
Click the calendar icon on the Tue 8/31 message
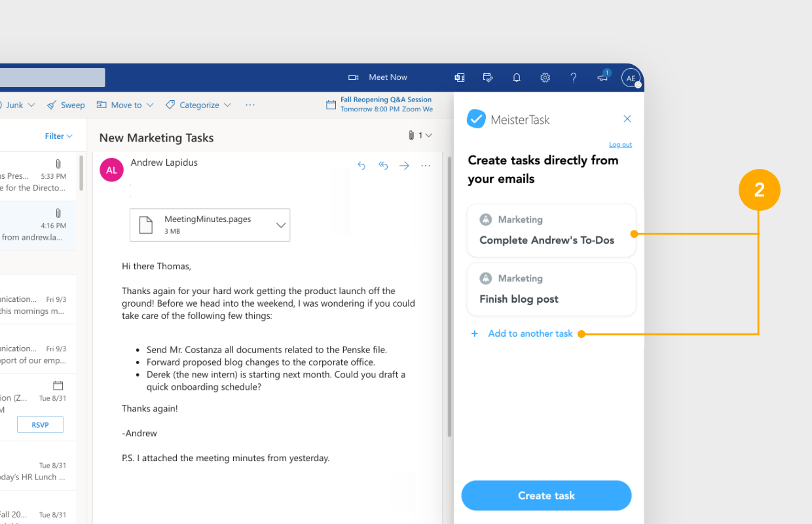click(x=58, y=385)
